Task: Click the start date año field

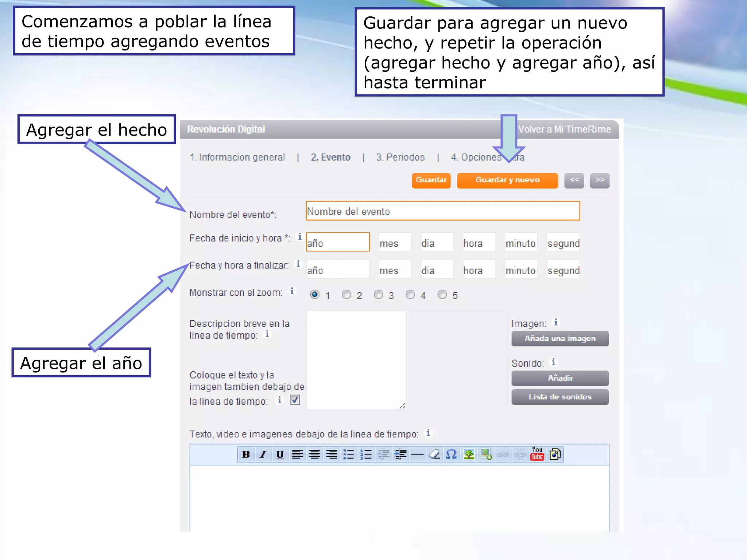Action: [x=338, y=242]
